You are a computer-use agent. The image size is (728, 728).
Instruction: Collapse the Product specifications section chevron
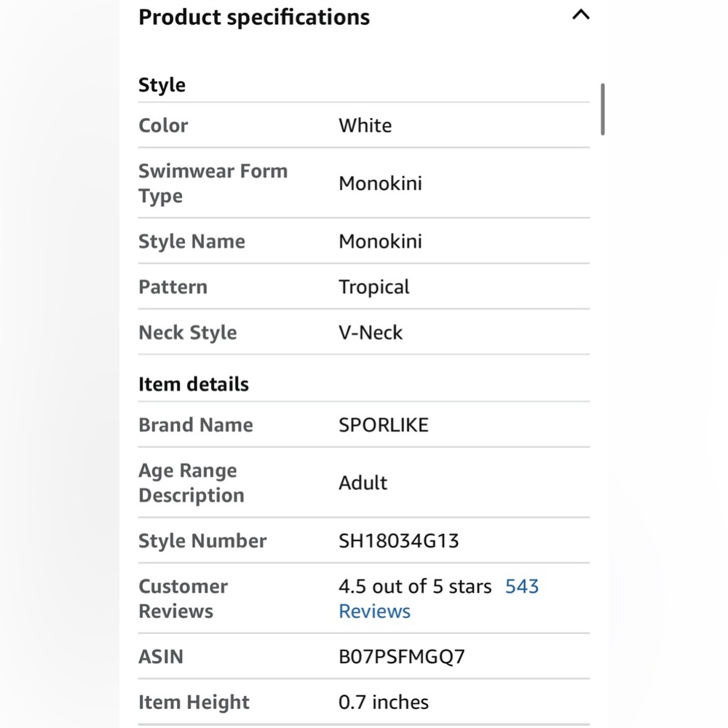[x=581, y=15]
